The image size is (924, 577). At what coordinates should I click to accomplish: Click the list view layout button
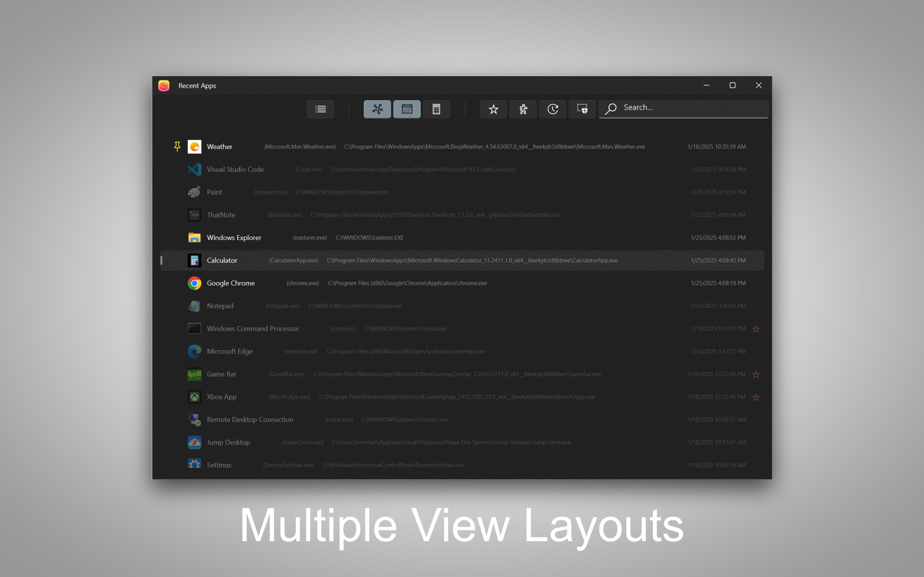(320, 109)
